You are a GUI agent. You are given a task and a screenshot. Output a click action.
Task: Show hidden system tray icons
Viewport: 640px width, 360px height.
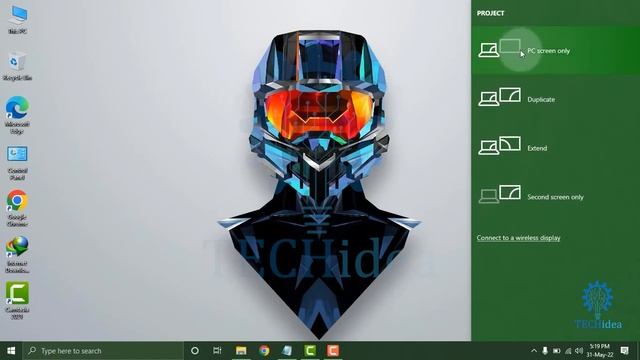point(534,351)
